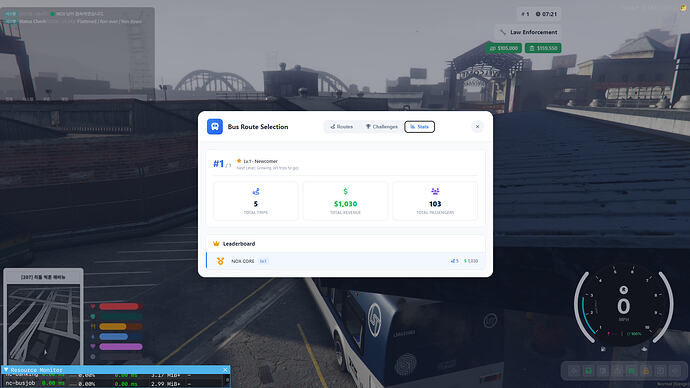Switch to the Routes tab
Viewport: 690px width, 388px height.
tap(341, 127)
